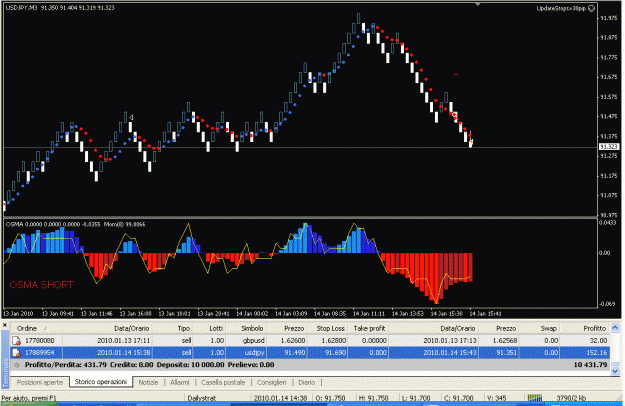Click the close price 1.62568
Screen dimensions: 625x406
504,341
